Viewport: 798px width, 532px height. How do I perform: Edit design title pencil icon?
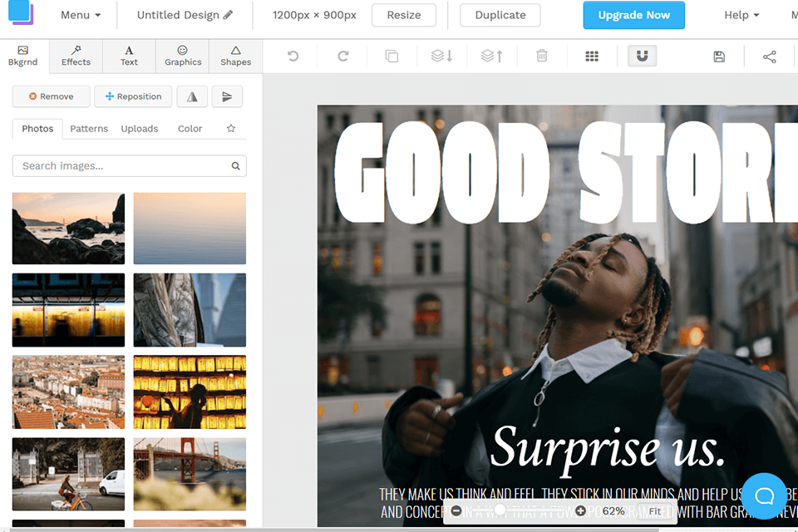click(228, 15)
